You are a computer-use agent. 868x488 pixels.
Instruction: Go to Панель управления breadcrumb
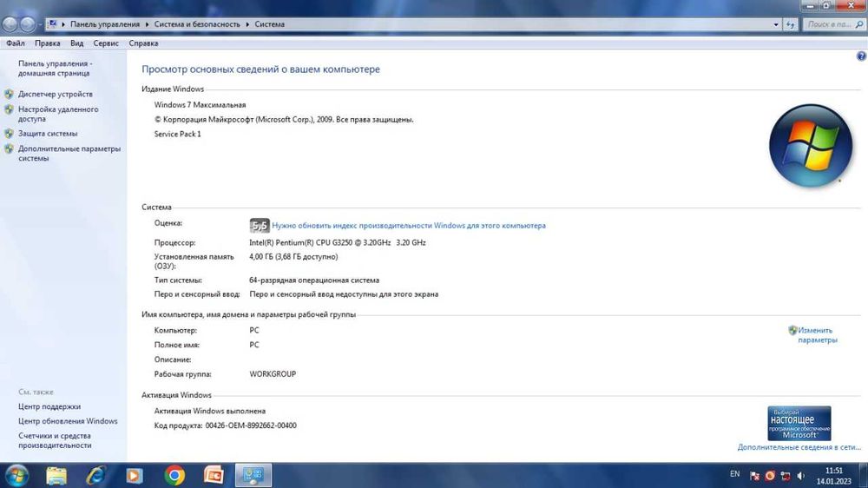(x=105, y=24)
